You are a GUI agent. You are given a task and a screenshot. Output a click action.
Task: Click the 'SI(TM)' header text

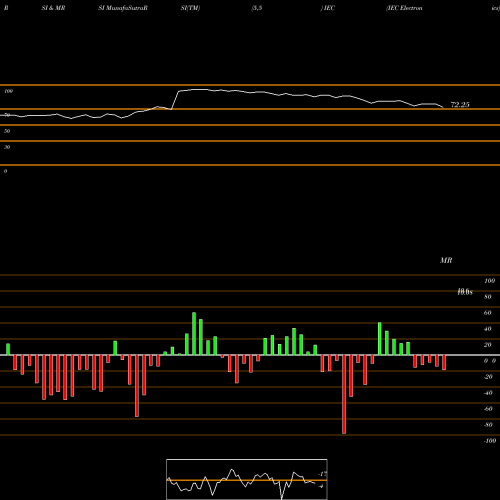[190, 8]
